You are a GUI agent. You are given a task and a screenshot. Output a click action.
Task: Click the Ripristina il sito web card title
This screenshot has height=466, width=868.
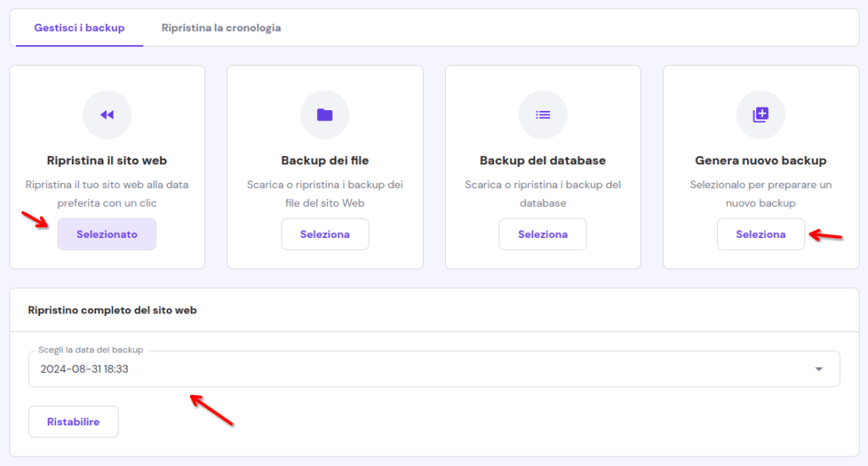pyautogui.click(x=107, y=160)
